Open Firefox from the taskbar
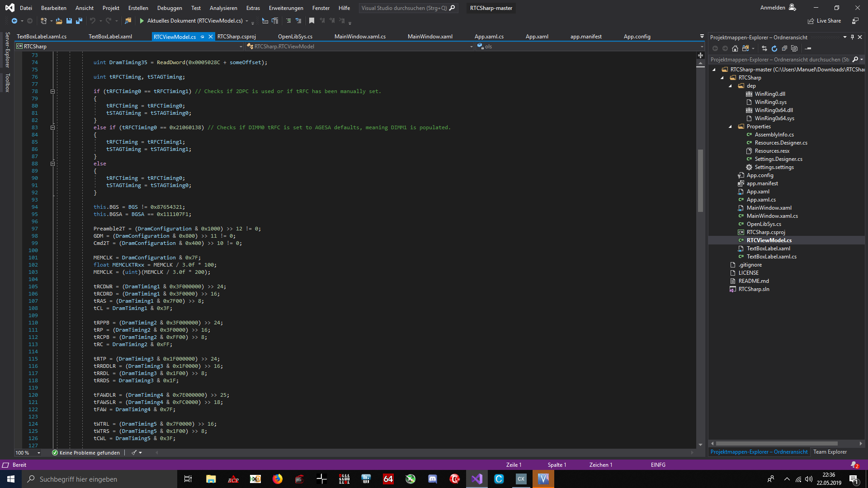The height and width of the screenshot is (488, 868). tap(278, 479)
